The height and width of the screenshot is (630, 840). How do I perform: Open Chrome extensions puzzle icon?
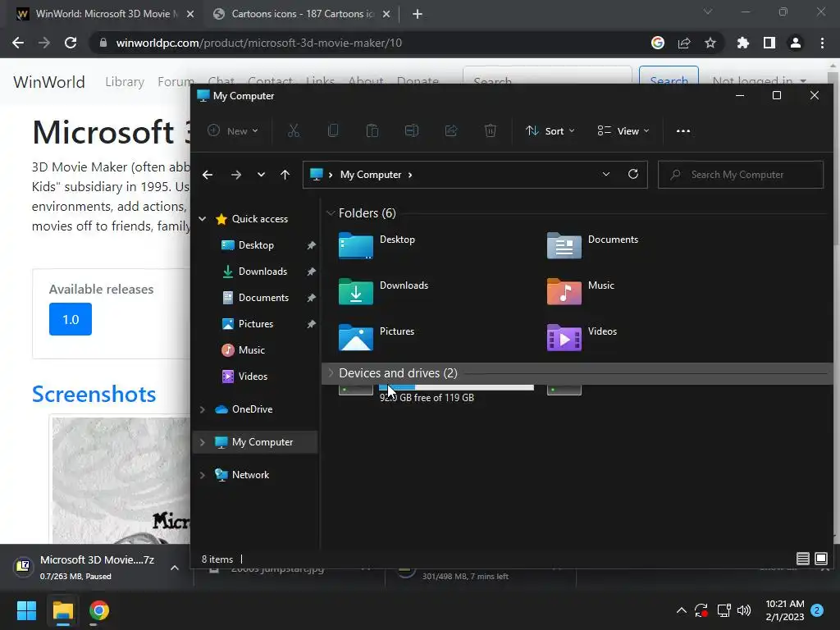click(742, 43)
